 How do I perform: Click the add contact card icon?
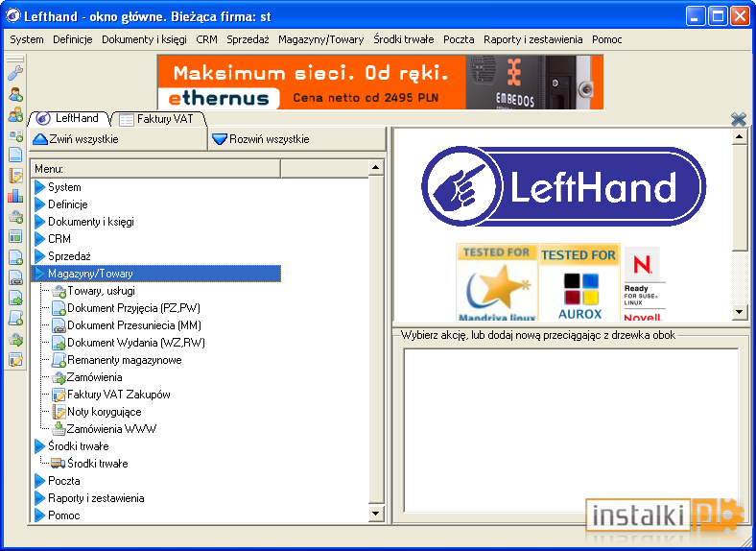point(15,135)
